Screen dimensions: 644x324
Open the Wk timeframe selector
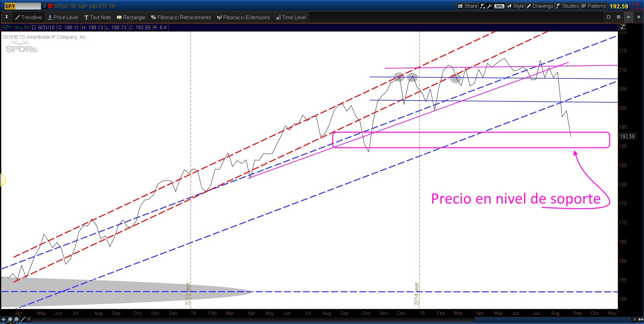[x=499, y=6]
